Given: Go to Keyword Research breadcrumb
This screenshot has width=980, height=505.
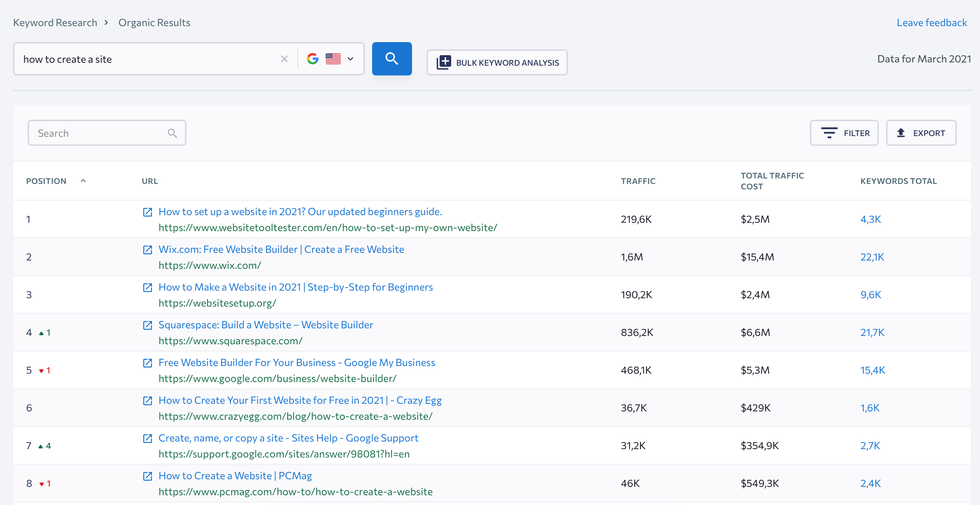Looking at the screenshot, I should click(55, 22).
